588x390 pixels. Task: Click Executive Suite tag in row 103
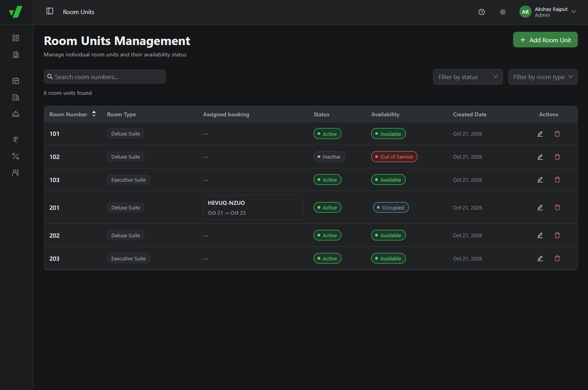[129, 180]
